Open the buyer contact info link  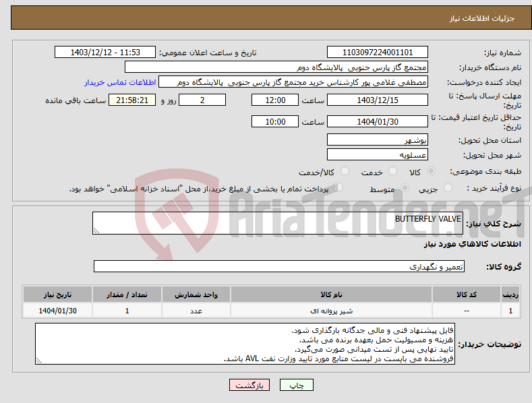point(120,82)
